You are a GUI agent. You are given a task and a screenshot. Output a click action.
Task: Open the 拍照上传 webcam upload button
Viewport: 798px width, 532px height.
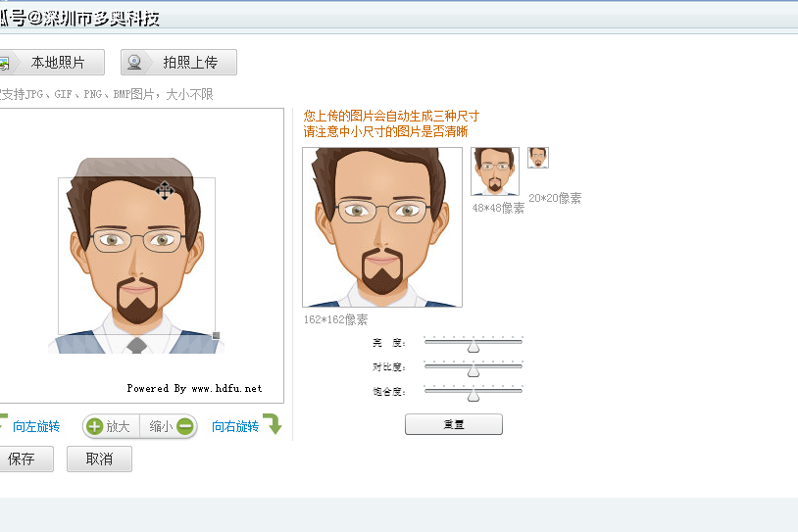click(x=178, y=62)
